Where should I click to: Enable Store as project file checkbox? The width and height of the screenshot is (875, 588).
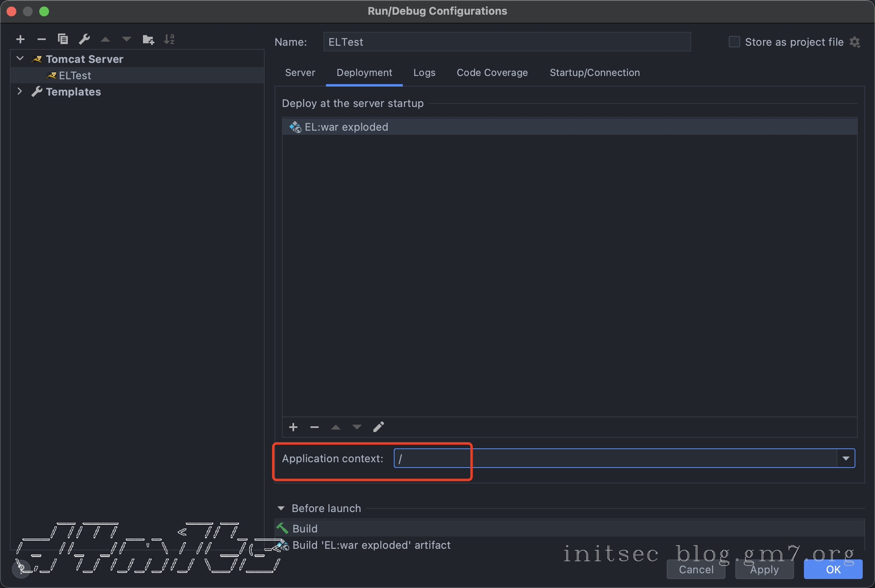[x=734, y=42]
